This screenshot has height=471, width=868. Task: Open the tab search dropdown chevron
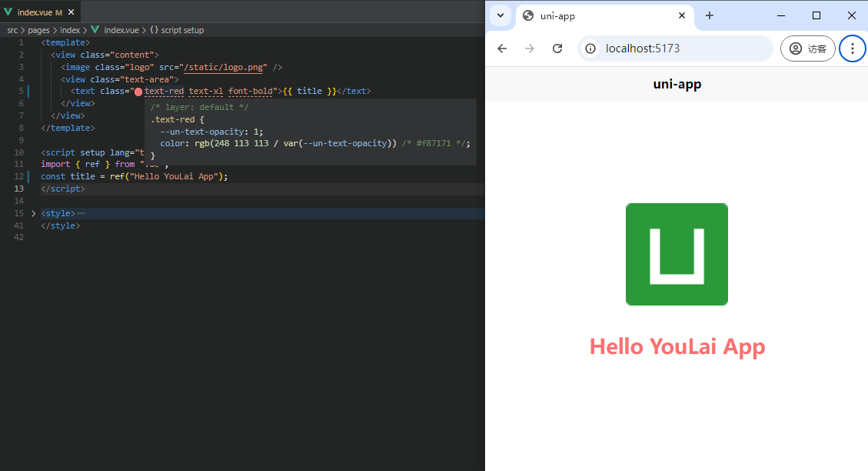pyautogui.click(x=501, y=15)
